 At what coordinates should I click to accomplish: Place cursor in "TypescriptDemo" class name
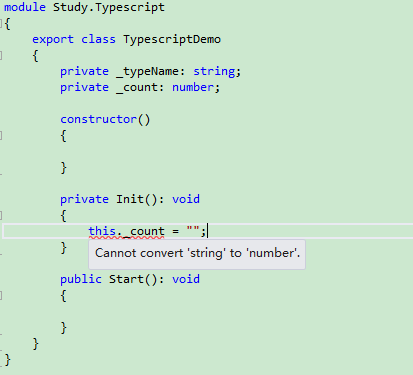172,39
